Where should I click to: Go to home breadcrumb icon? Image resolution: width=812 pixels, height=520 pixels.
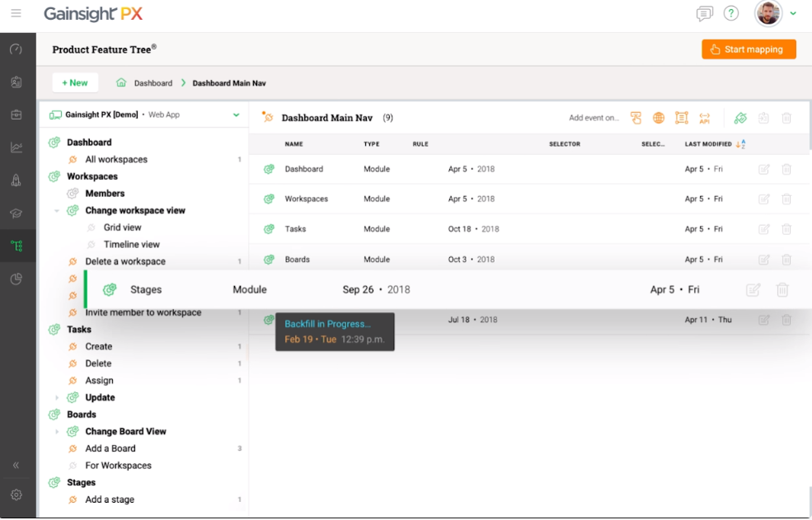(x=121, y=83)
